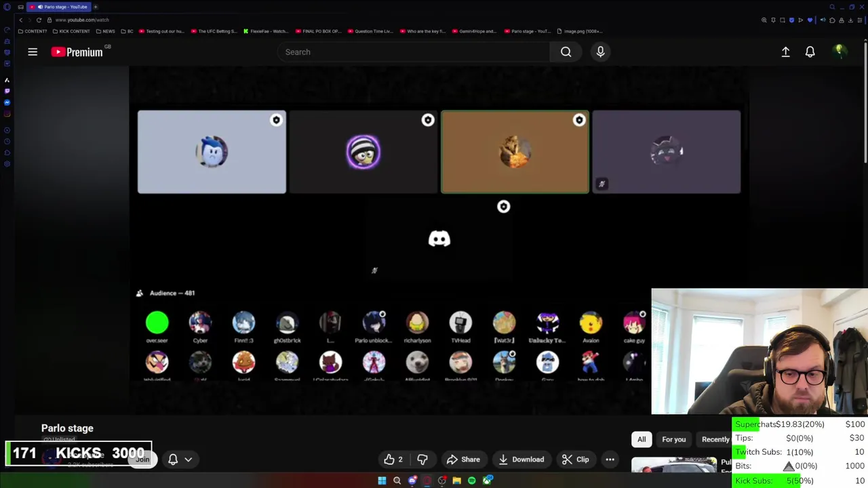Open more actions three-dot menu
This screenshot has width=868, height=488.
(610, 460)
